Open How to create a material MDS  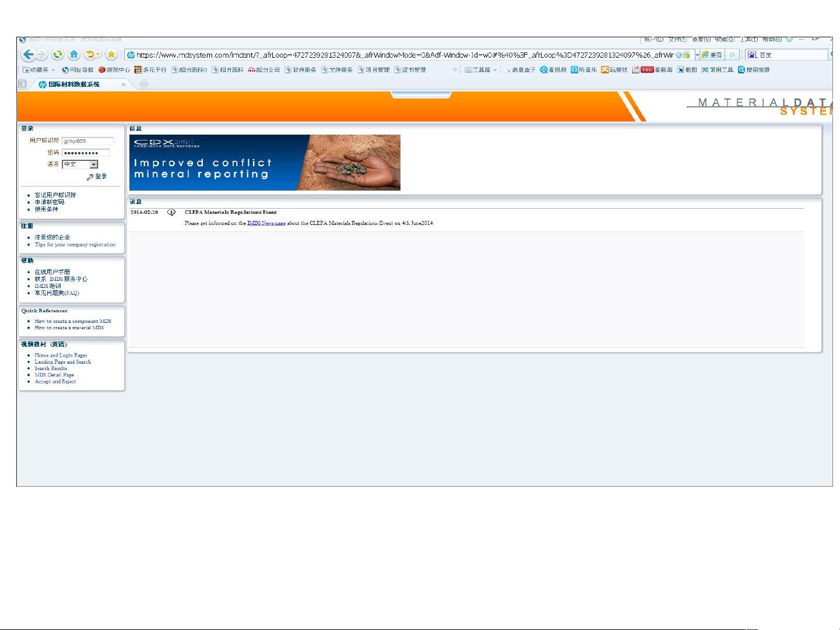[69, 328]
